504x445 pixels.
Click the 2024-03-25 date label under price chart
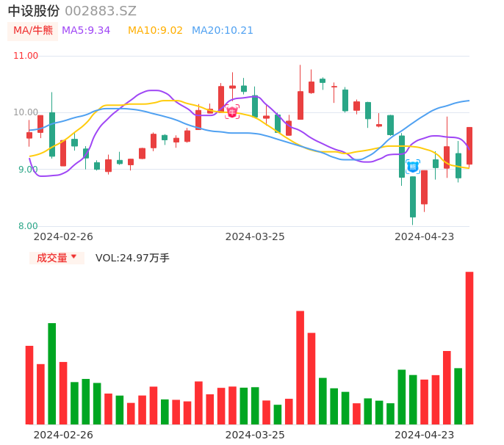tap(255, 236)
